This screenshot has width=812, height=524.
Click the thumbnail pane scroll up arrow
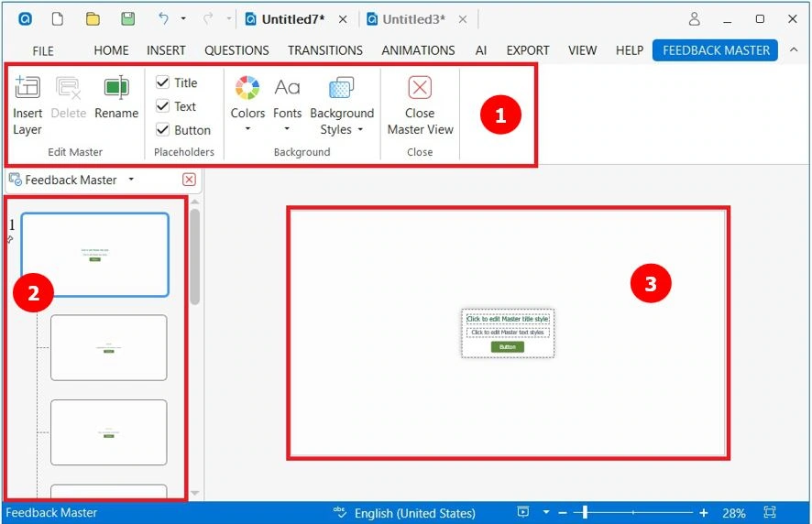(194, 202)
